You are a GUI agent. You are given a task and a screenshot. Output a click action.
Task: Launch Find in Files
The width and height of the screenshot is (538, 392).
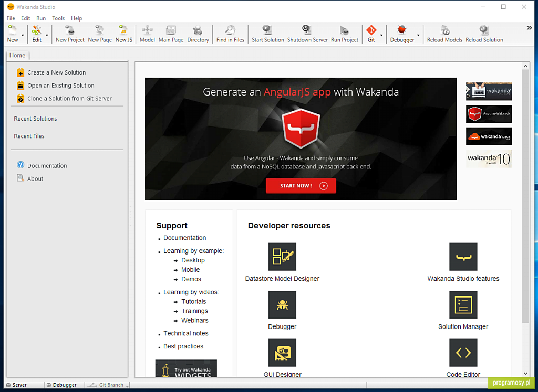(x=230, y=34)
